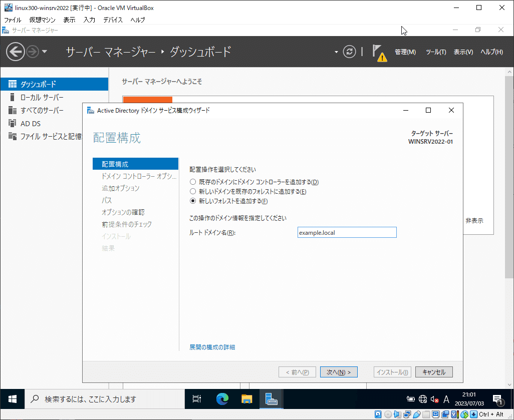The image size is (514, 420).
Task: Click VirtualBox recording status icon
Action: click(445, 414)
